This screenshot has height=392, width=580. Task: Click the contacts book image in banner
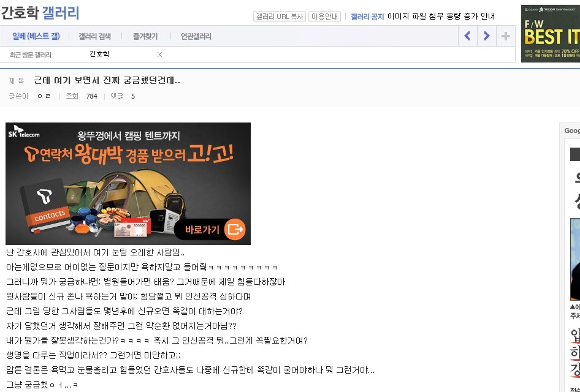click(x=44, y=205)
